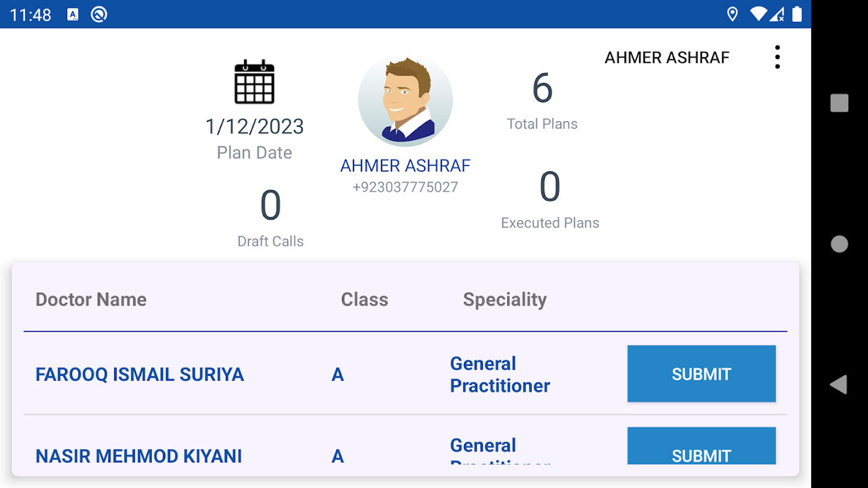
Task: Tap the Android back triangle button
Action: pos(839,384)
